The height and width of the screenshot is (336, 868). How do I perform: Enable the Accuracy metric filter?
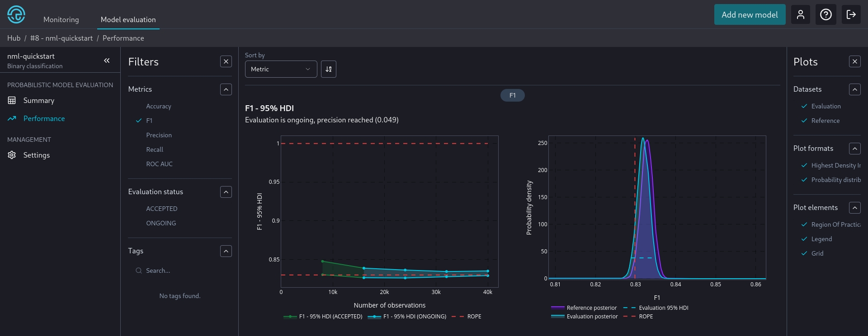tap(158, 106)
